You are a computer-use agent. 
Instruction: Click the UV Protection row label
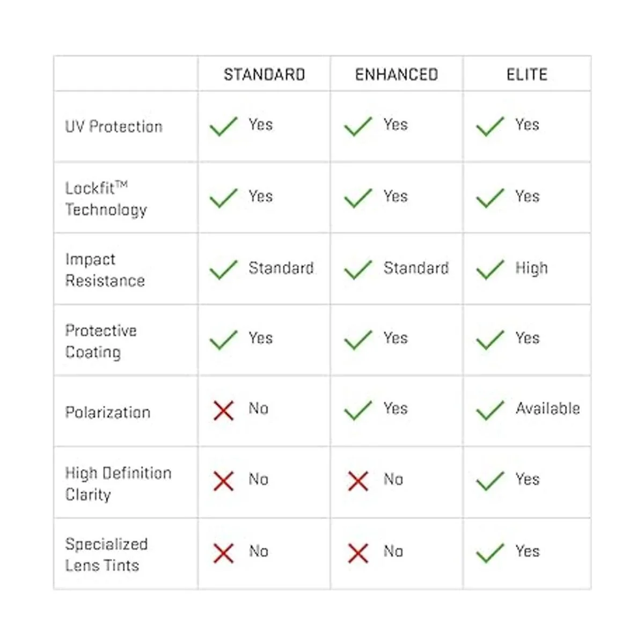click(114, 127)
